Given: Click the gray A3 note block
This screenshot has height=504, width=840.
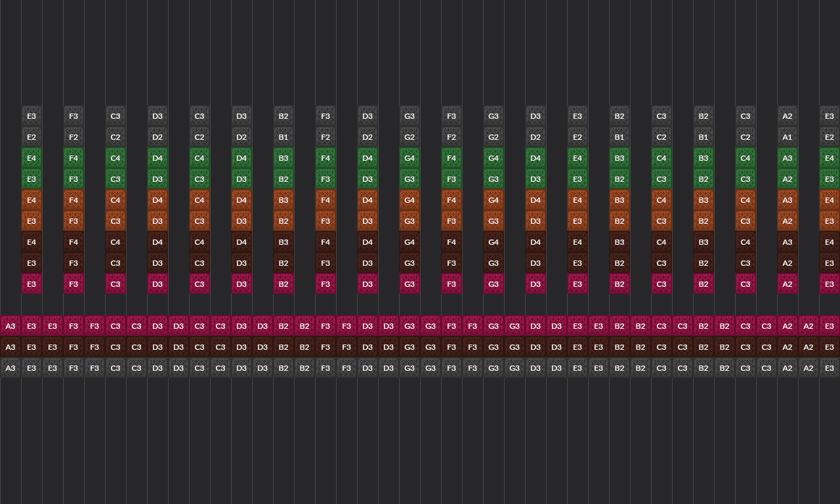Looking at the screenshot, I should (x=10, y=368).
